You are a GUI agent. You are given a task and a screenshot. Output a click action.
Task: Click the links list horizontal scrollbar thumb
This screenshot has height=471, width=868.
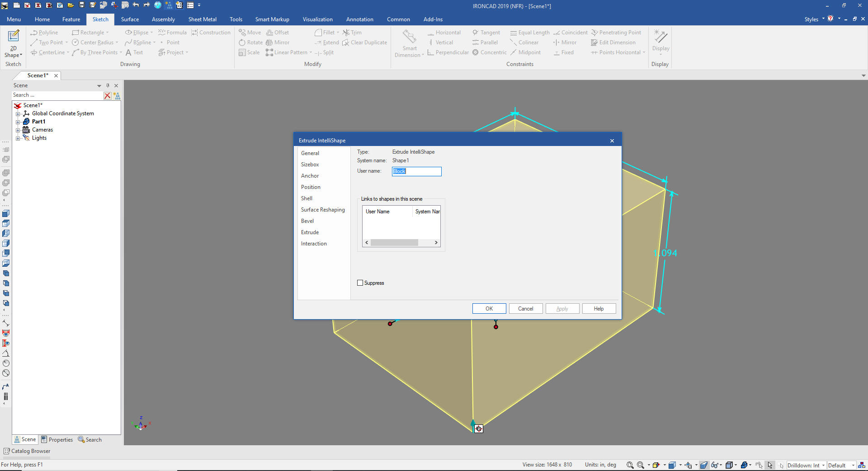pos(394,243)
